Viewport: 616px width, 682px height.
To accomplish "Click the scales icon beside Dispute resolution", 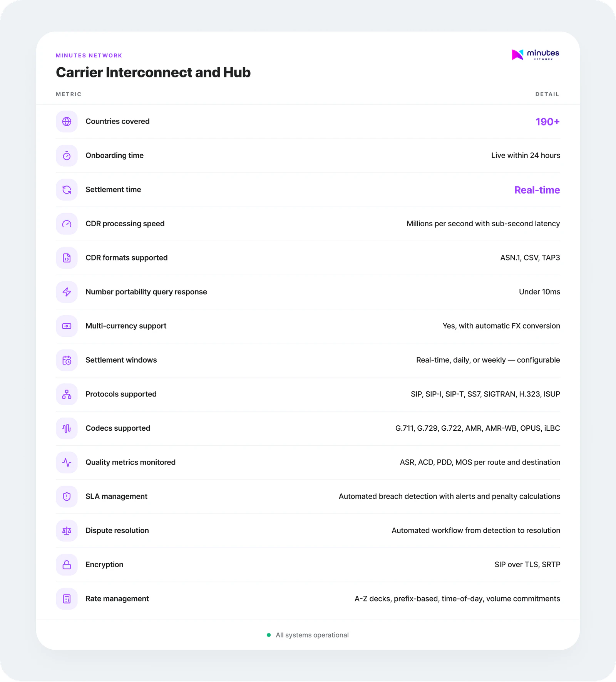I will (67, 531).
